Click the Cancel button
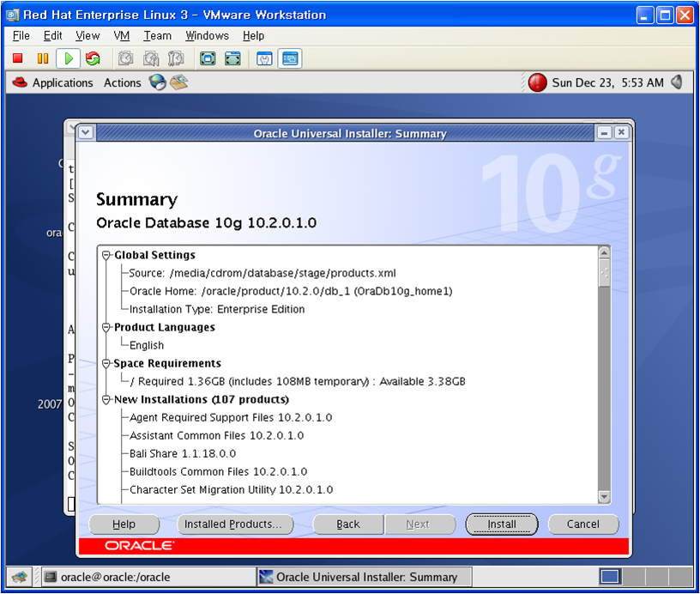 (x=583, y=524)
